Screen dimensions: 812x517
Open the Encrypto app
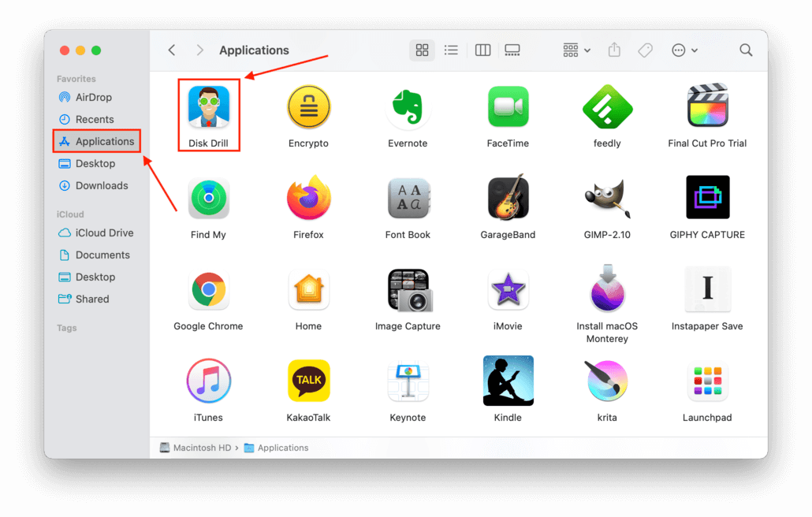point(309,107)
